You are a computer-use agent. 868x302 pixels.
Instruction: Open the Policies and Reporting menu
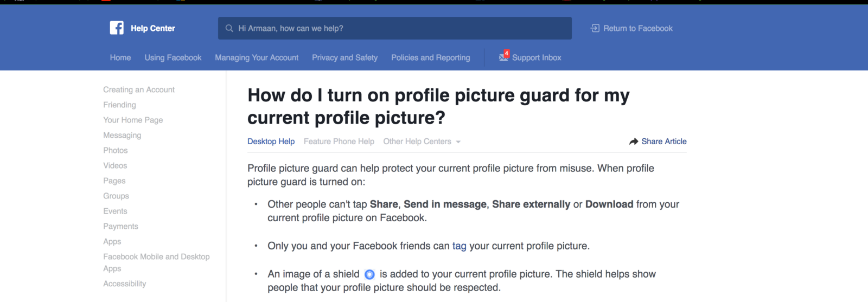click(x=431, y=57)
